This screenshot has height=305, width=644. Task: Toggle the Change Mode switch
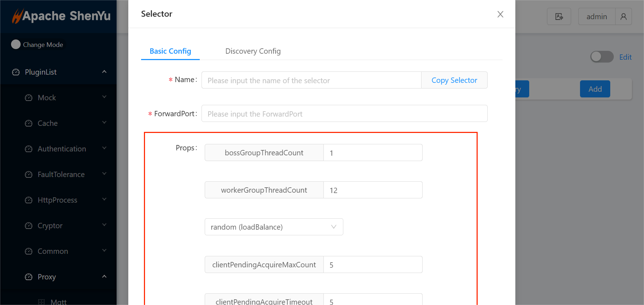16,44
